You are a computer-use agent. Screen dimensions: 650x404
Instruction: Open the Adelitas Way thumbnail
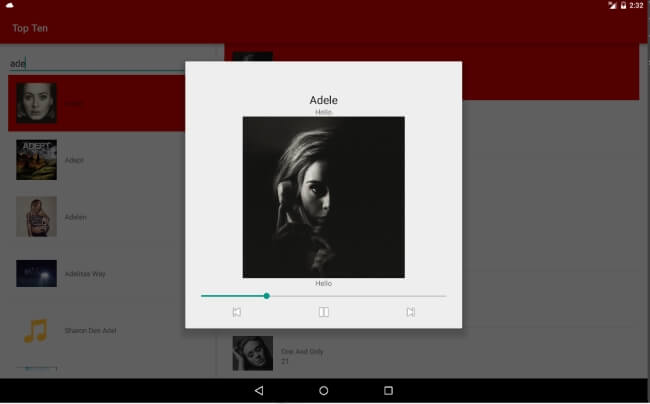point(36,273)
